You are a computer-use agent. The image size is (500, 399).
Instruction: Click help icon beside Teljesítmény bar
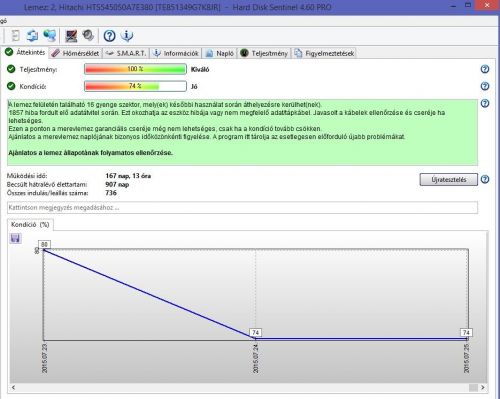tap(485, 69)
